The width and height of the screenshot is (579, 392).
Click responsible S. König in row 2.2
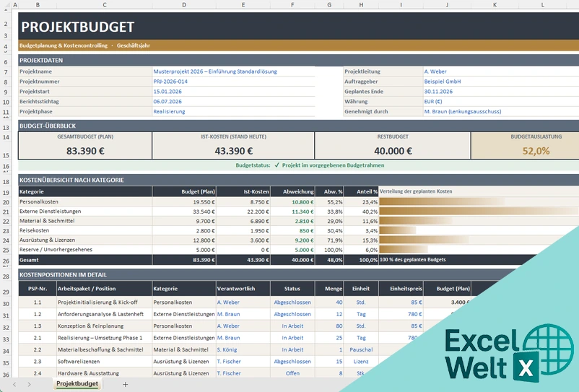243,349
